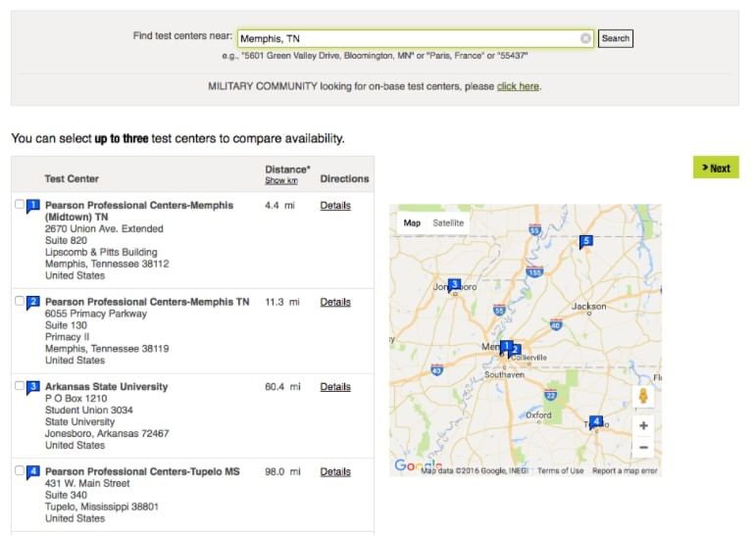The image size is (756, 536).
Task: Click '431 W. Main Street' address line
Action: tap(87, 483)
